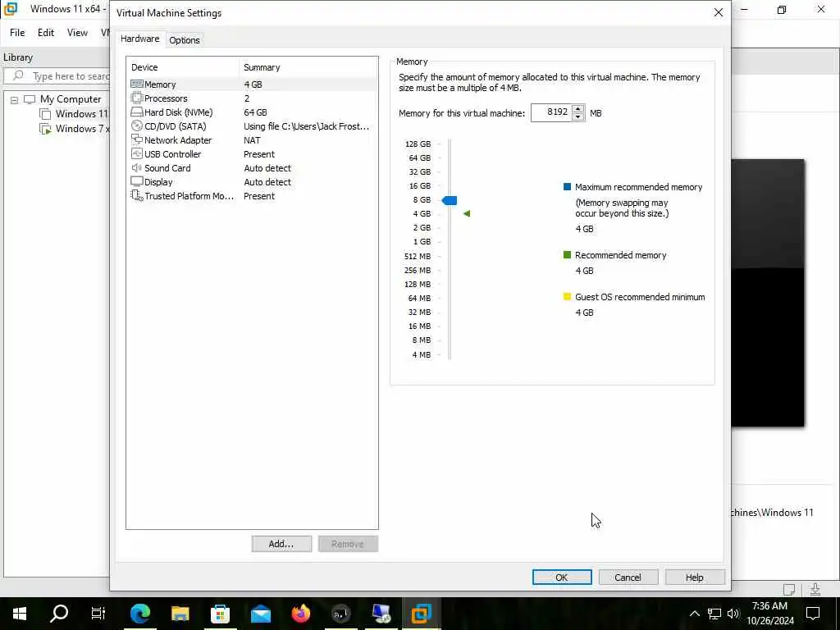Select the Trusted Platform Module icon
The width and height of the screenshot is (840, 630).
point(137,195)
